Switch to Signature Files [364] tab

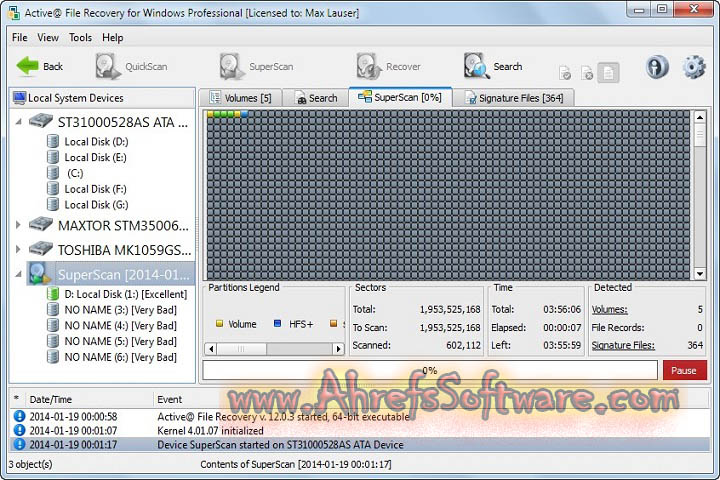[x=513, y=98]
